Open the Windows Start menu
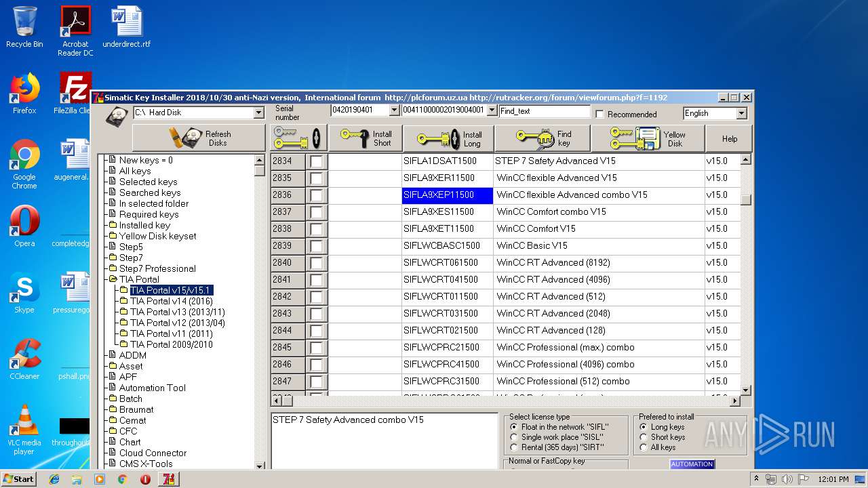This screenshot has width=868, height=488. (x=19, y=479)
